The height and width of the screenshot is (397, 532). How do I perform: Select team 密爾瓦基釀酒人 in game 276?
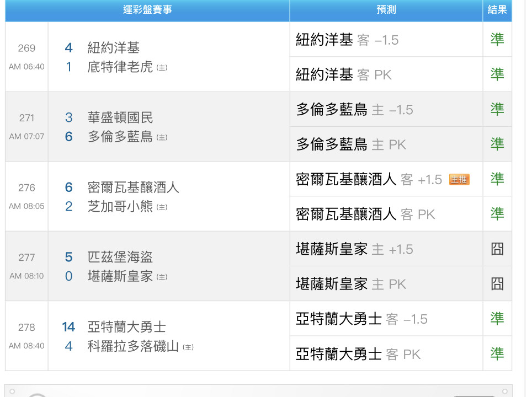coord(133,187)
